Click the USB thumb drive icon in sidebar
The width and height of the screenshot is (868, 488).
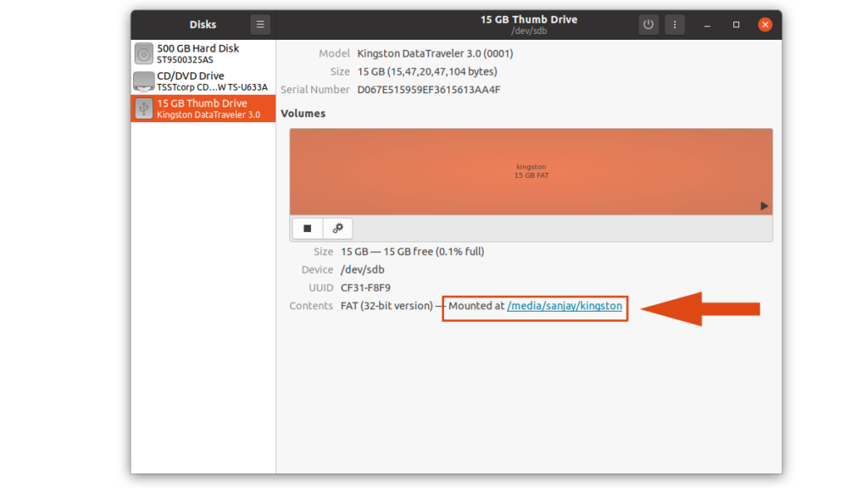[x=142, y=108]
